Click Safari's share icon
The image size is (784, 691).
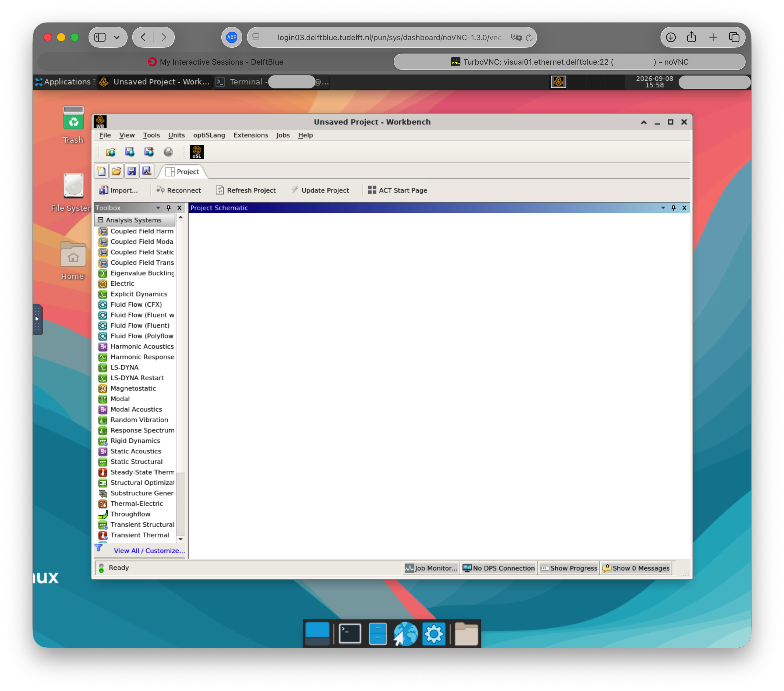tap(692, 37)
